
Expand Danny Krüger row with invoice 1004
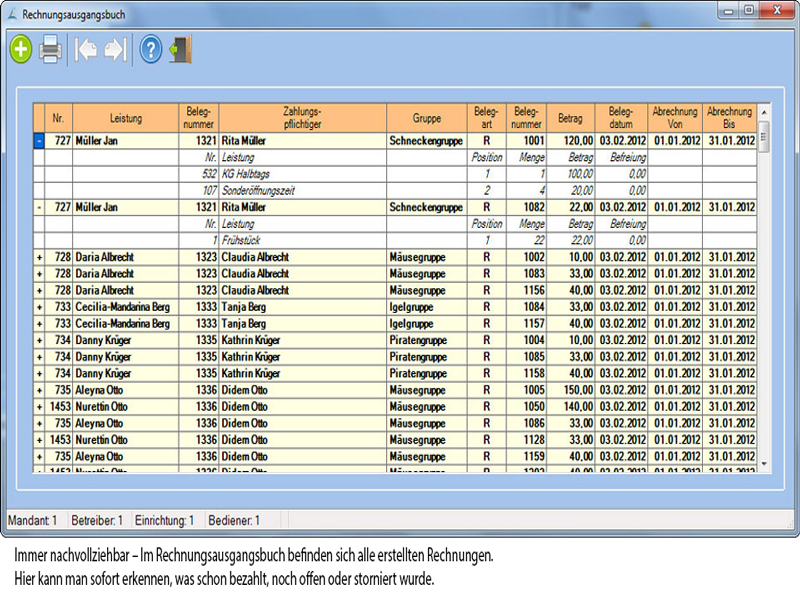(x=40, y=340)
